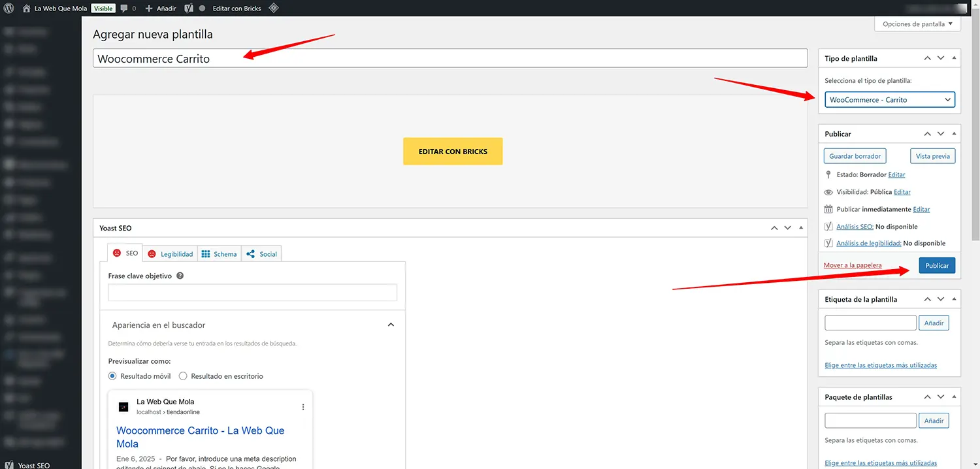Click the Añadir plus item
This screenshot has height=469, width=980.
pyautogui.click(x=161, y=8)
